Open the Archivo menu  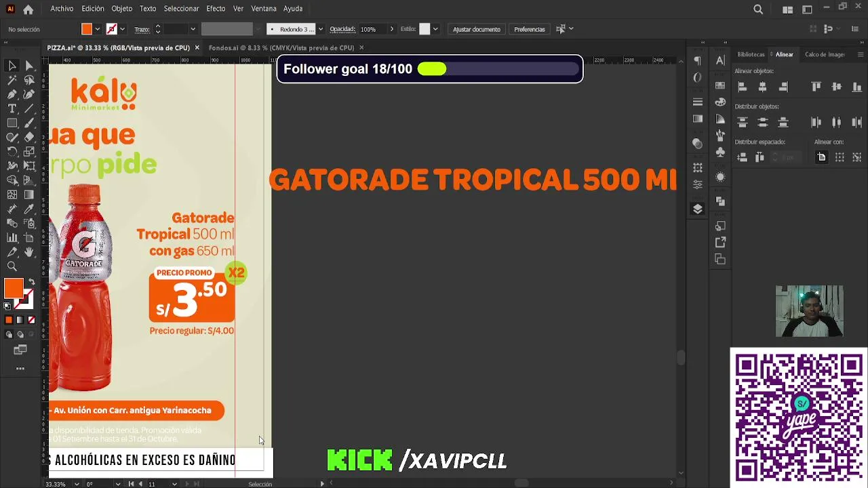coord(62,9)
